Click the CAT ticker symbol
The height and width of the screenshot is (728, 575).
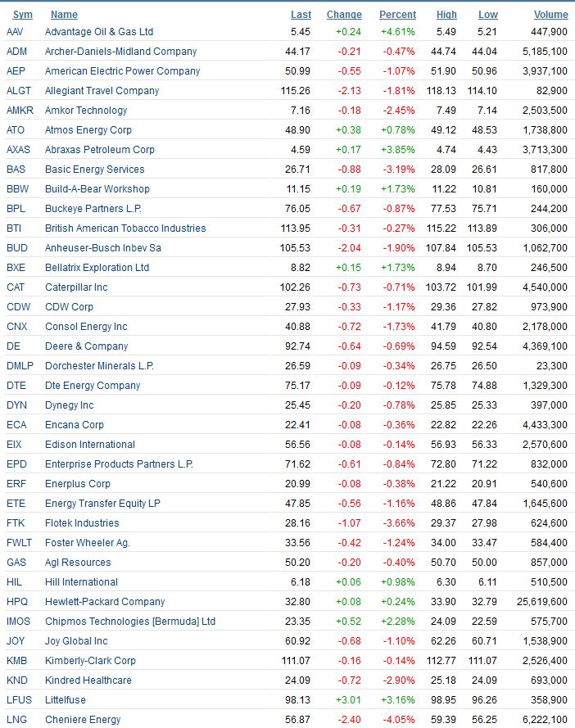click(16, 287)
